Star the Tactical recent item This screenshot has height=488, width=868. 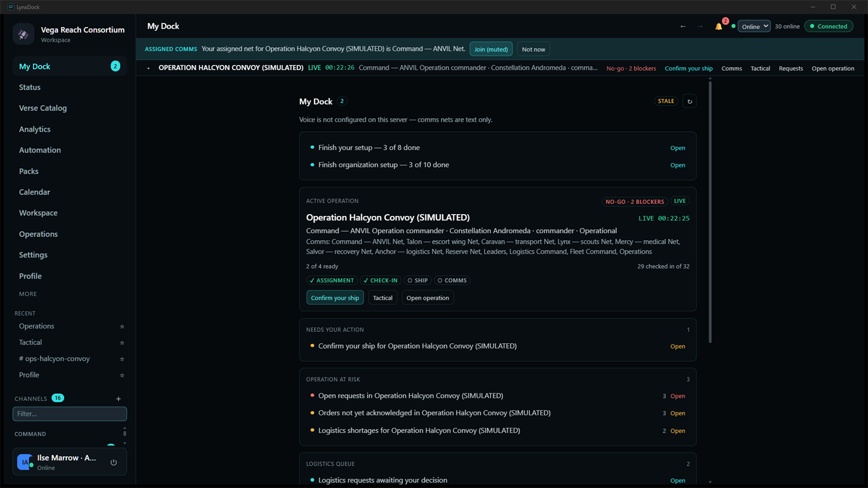pyautogui.click(x=122, y=343)
